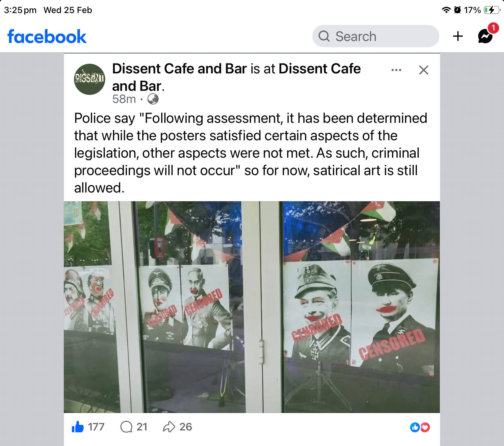Image resolution: width=504 pixels, height=446 pixels.
Task: Tap the plus create icon
Action: (x=458, y=36)
